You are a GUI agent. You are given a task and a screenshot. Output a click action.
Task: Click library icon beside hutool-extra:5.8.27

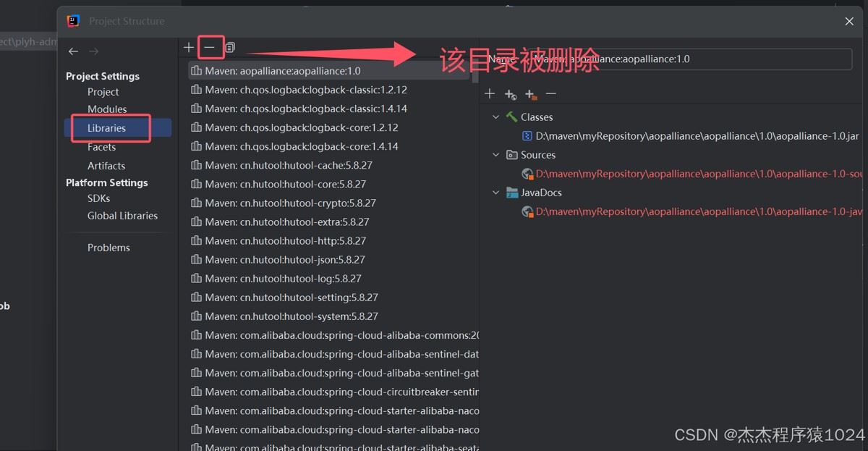point(196,222)
